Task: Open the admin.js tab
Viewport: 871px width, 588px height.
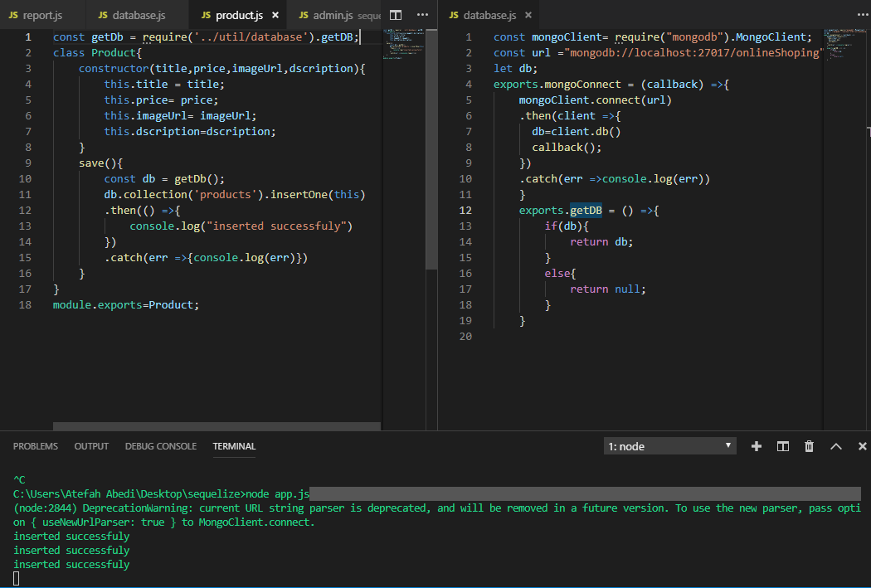Action: point(333,15)
